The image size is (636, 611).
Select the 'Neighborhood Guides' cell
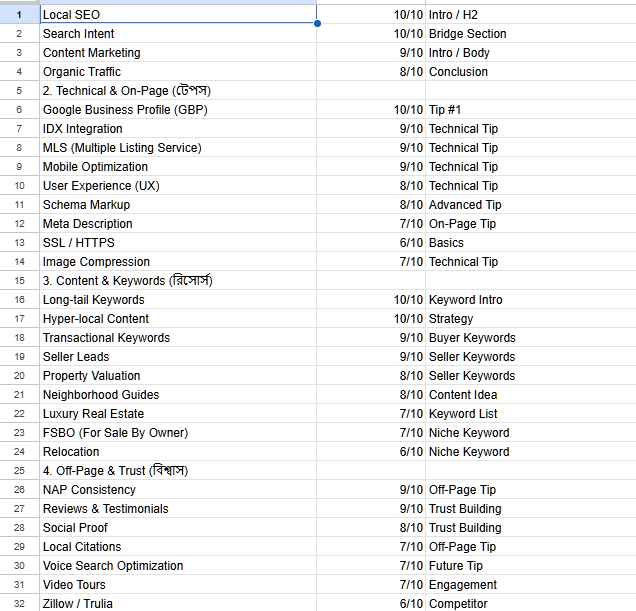pyautogui.click(x=178, y=395)
